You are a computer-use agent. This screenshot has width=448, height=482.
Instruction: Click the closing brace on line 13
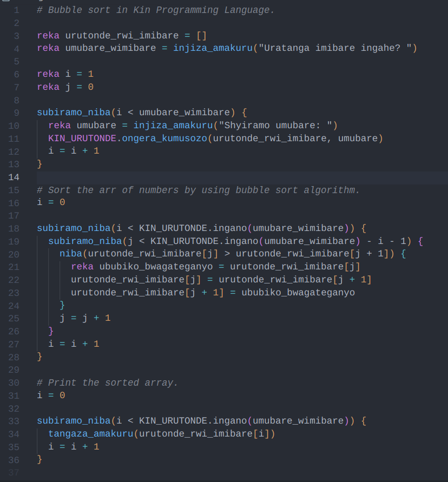39,164
